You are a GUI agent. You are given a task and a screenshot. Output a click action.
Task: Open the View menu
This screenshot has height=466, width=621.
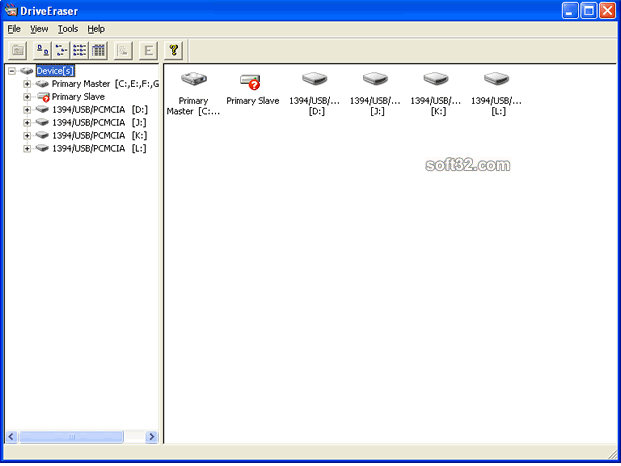click(x=39, y=29)
